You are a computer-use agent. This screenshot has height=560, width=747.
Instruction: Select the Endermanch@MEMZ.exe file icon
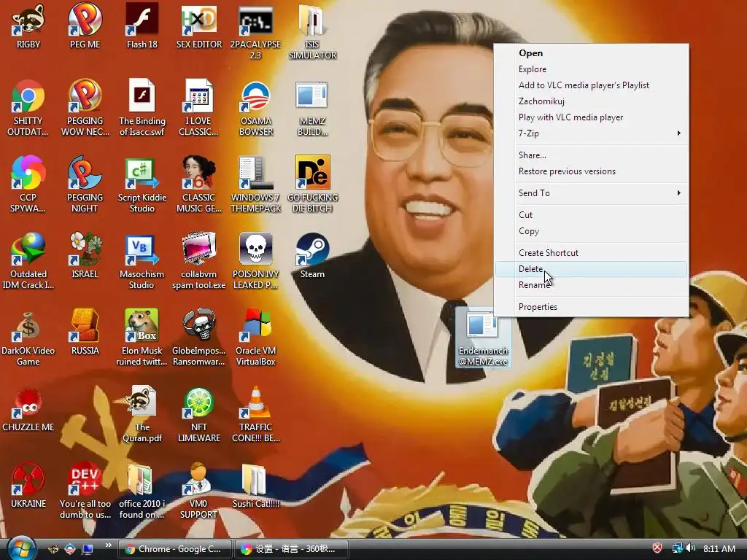(483, 338)
